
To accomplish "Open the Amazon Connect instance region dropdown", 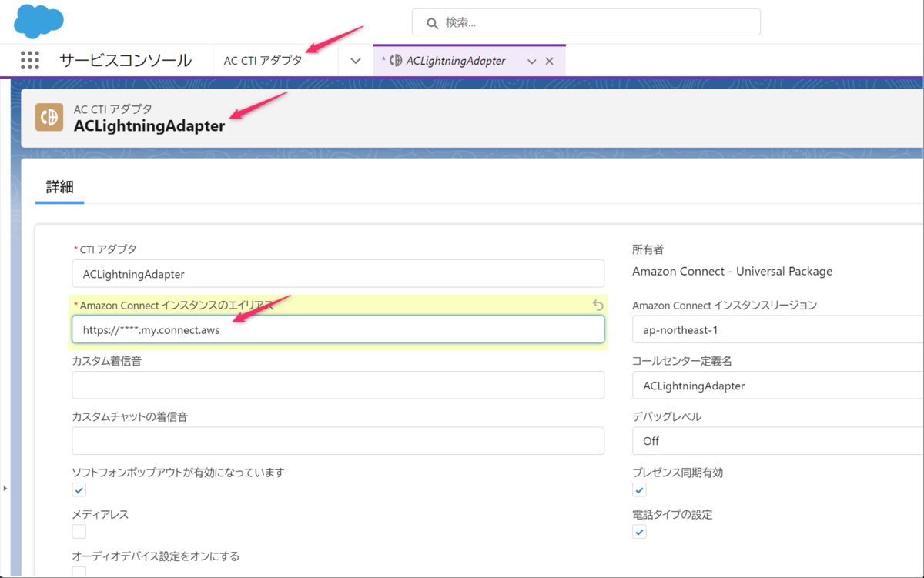I will point(778,329).
